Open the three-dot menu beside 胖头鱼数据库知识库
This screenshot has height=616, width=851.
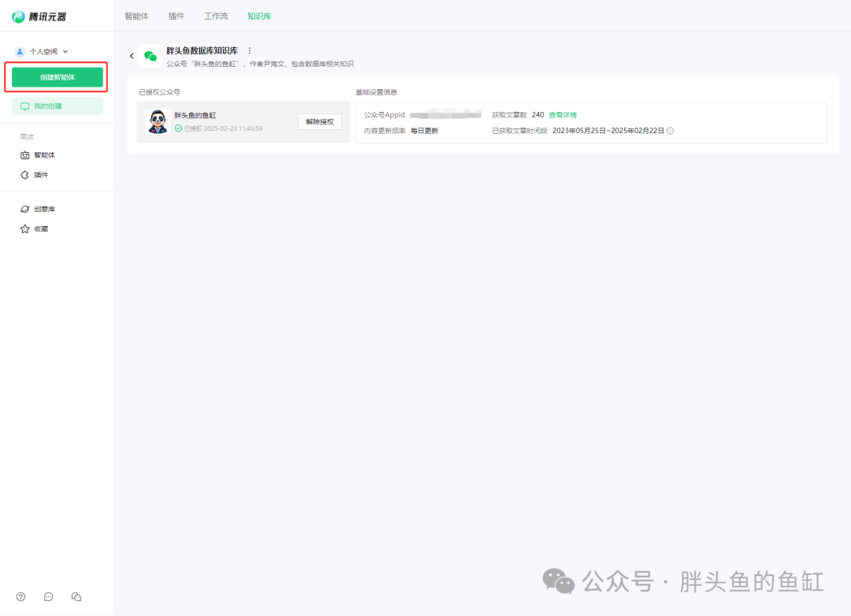coord(250,50)
